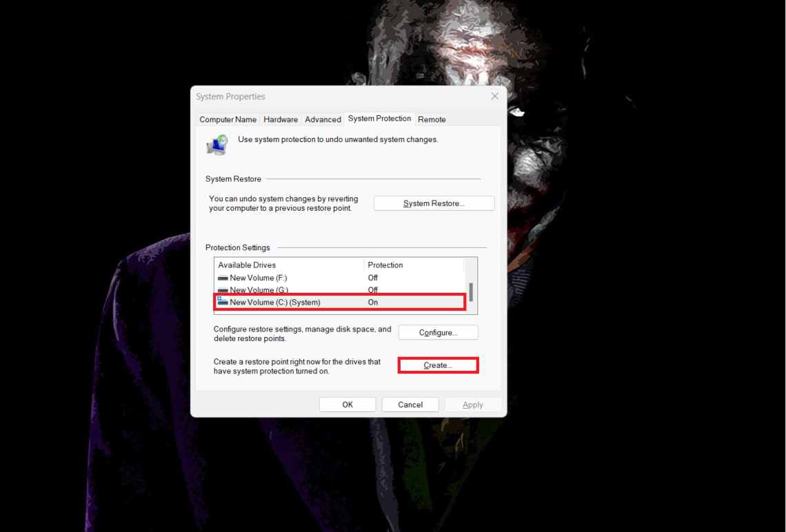The width and height of the screenshot is (786, 532).
Task: Click the system drive icon for New Volume (C:)
Action: pyautogui.click(x=222, y=302)
